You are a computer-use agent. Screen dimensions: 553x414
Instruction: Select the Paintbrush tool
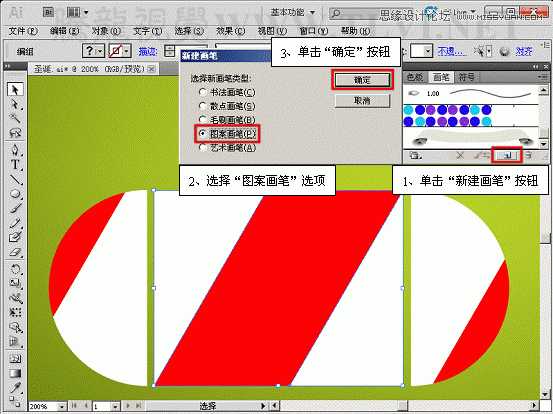point(15,208)
